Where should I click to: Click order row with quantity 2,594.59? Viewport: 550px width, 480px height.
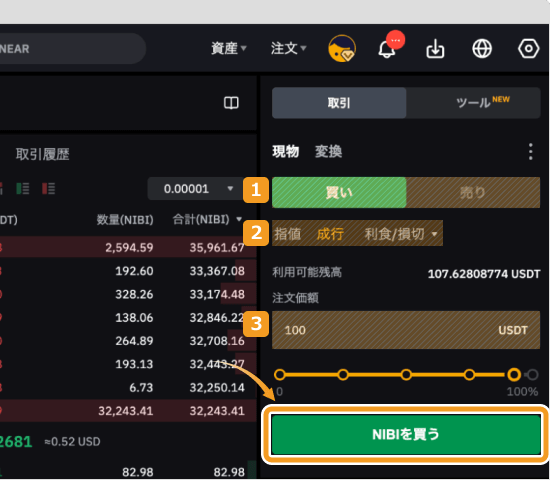pyautogui.click(x=128, y=247)
